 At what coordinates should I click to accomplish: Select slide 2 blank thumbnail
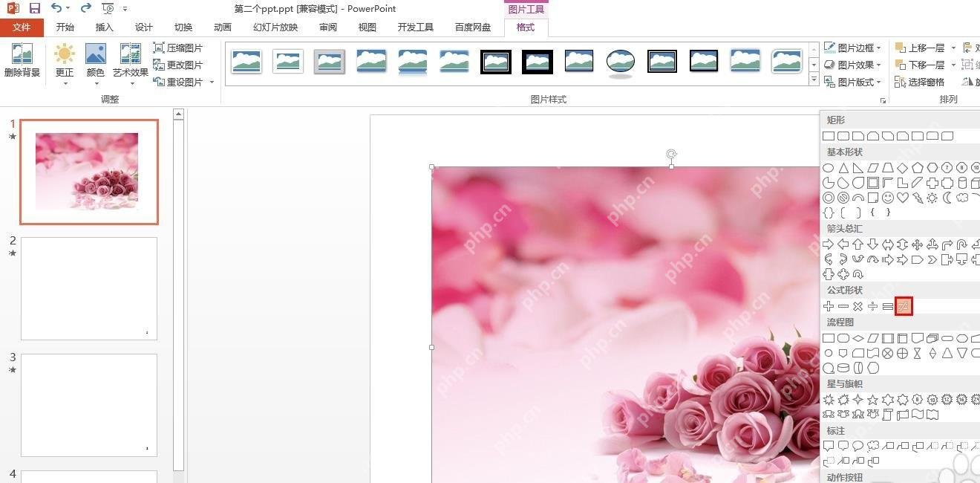[89, 288]
